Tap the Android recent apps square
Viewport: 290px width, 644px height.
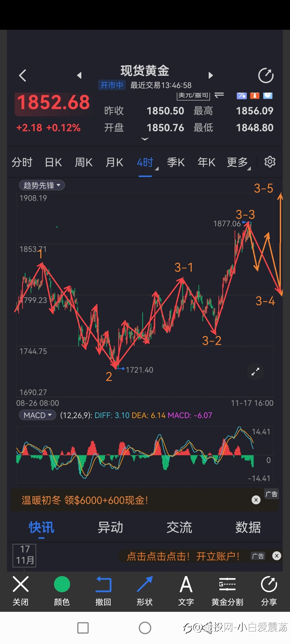pyautogui.click(x=83, y=628)
